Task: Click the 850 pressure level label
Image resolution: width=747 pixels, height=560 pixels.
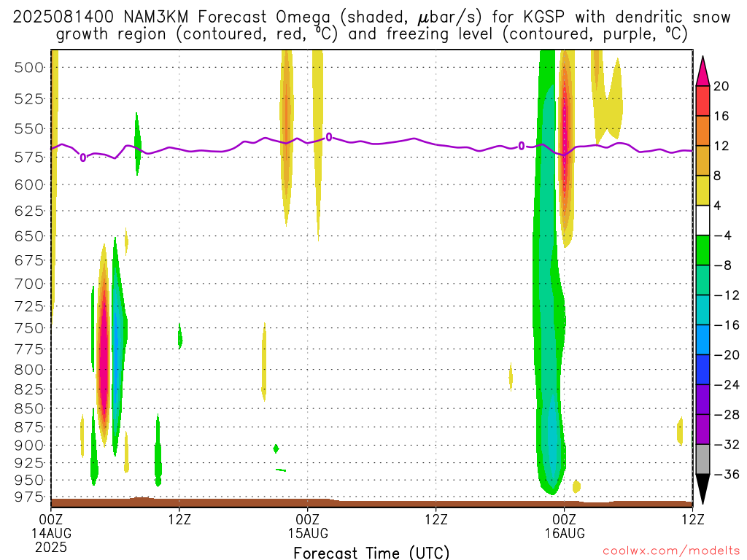Action: click(x=29, y=408)
